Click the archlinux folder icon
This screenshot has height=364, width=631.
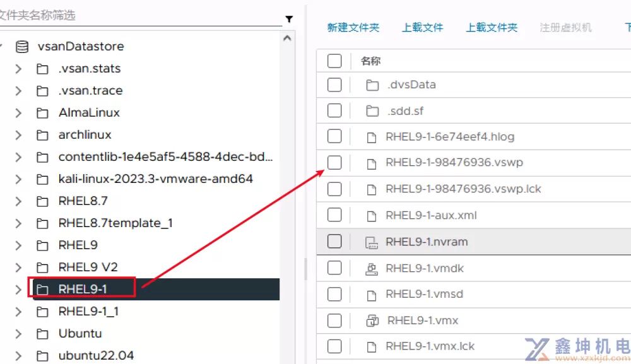[x=42, y=135]
